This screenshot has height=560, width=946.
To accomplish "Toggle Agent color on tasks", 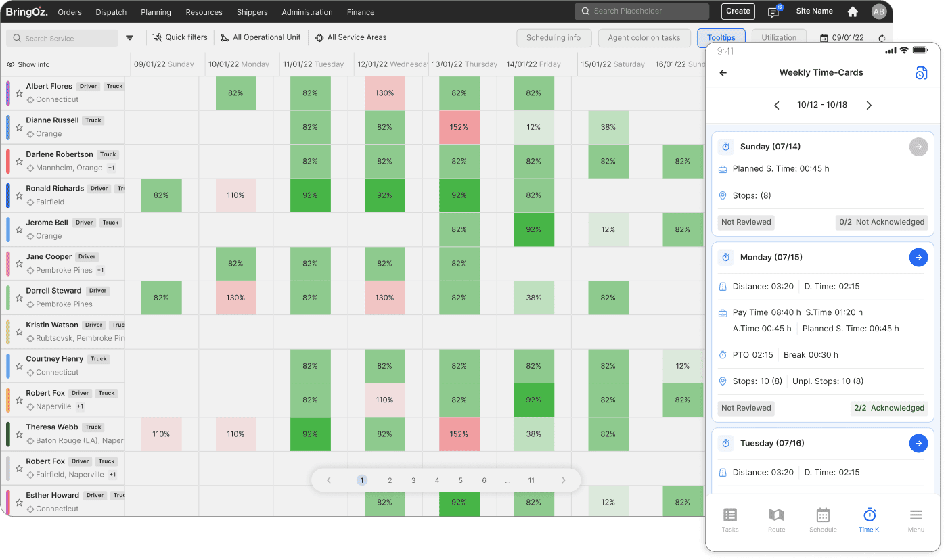I will pyautogui.click(x=644, y=39).
